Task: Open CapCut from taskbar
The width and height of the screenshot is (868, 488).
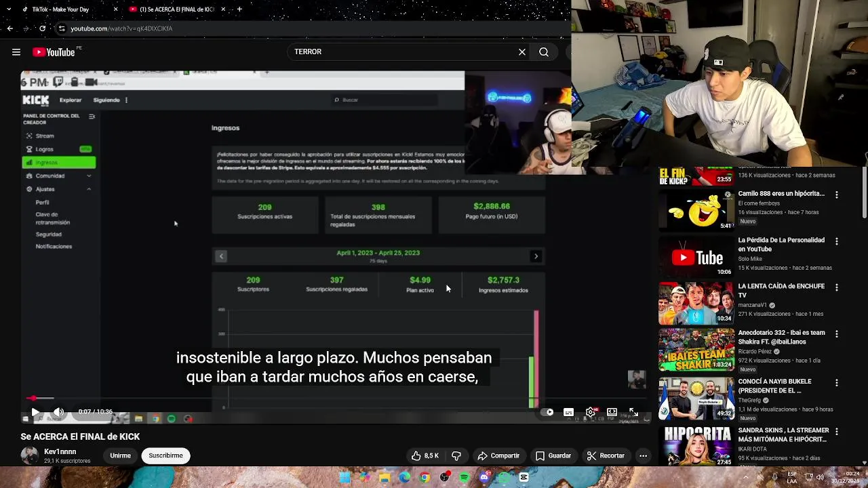Action: 524,477
